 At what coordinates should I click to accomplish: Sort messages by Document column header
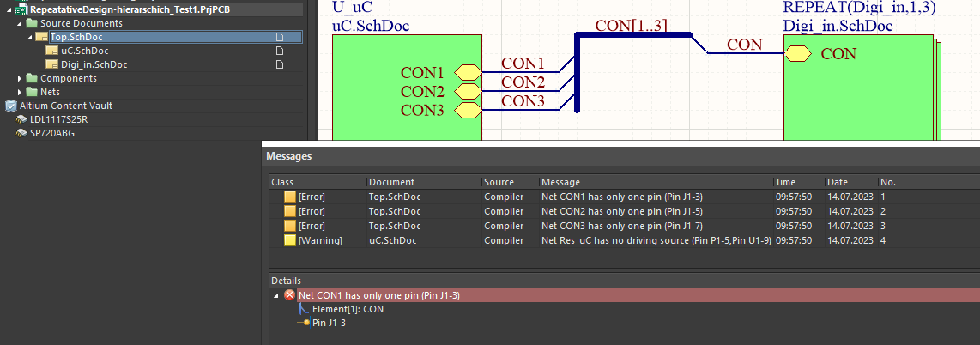pyautogui.click(x=425, y=183)
